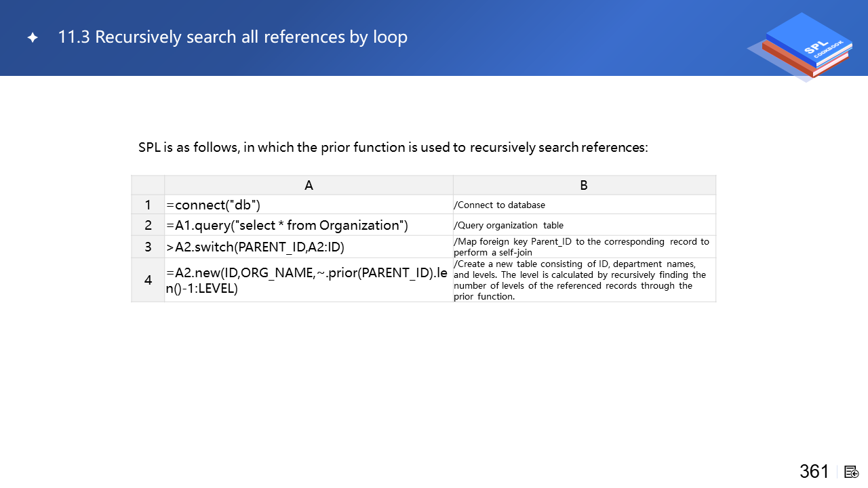The image size is (868, 488).
Task: Select column A header in table
Action: 309,185
